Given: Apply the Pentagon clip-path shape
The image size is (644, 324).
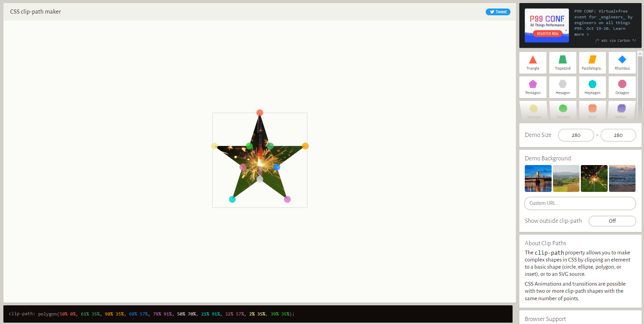Looking at the screenshot, I should click(x=533, y=87).
